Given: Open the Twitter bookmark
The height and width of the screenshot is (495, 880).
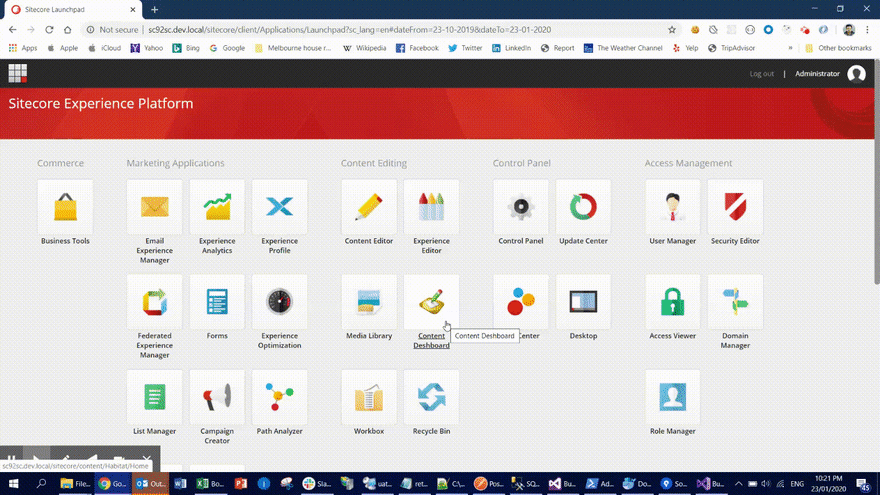Looking at the screenshot, I should pyautogui.click(x=465, y=48).
